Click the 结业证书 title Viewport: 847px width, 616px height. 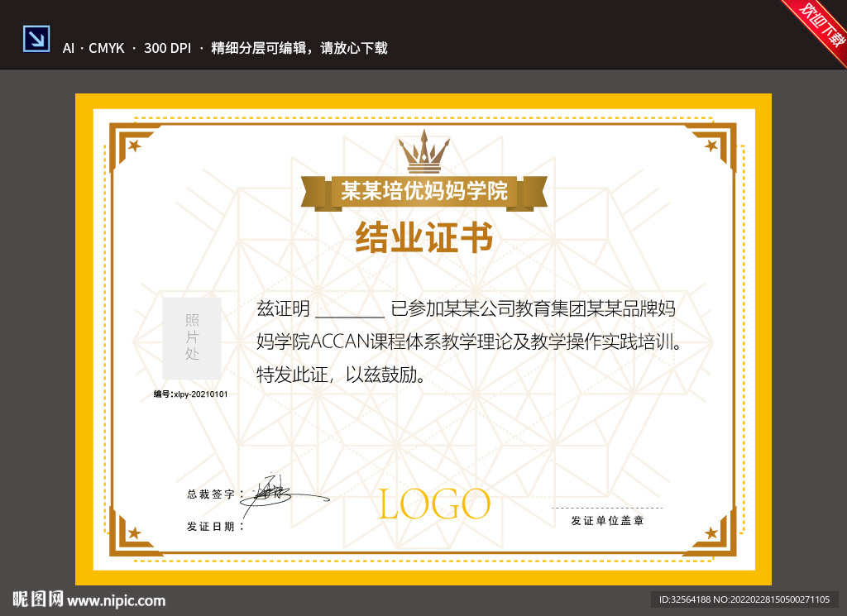[x=424, y=237]
